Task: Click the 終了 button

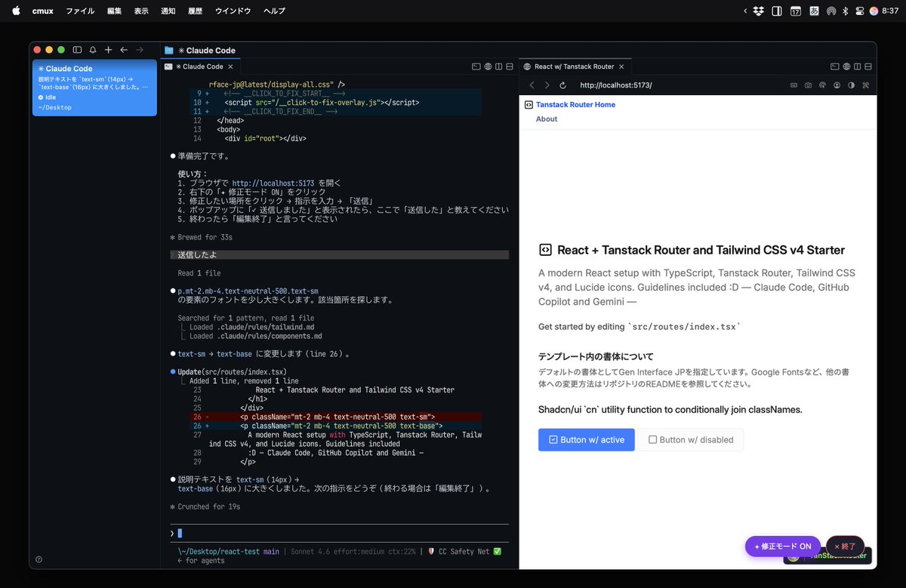Action: [845, 546]
